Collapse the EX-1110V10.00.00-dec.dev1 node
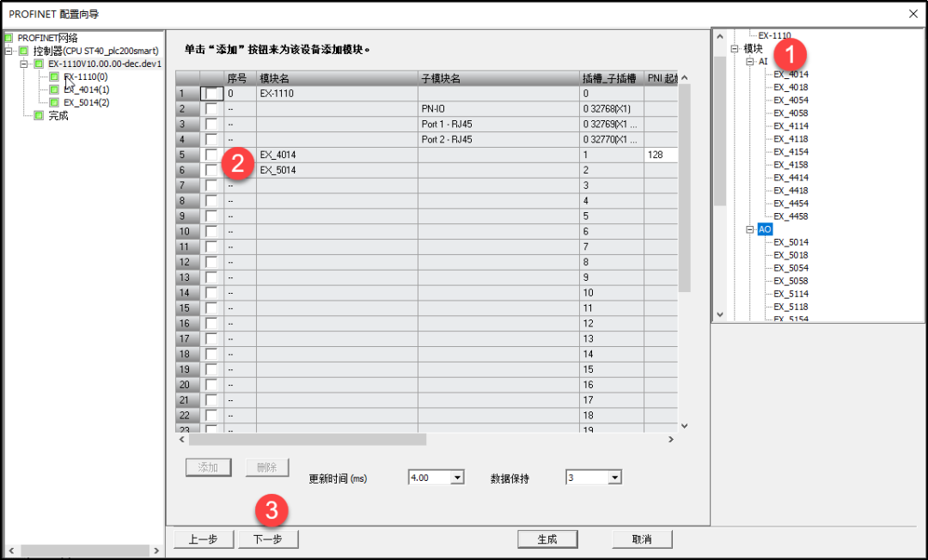The width and height of the screenshot is (928, 560). point(24,64)
